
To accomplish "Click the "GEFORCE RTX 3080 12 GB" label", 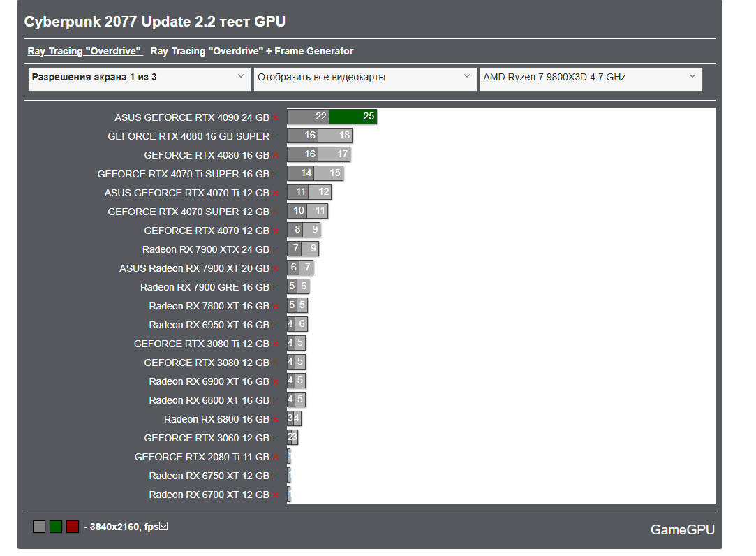I will [207, 363].
